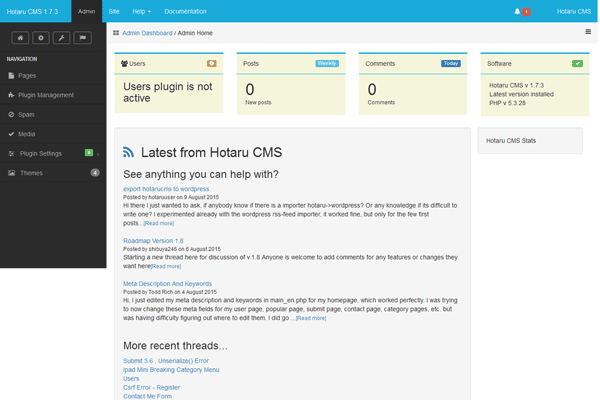Click the RSS feed icon beside Latest heading

pyautogui.click(x=128, y=153)
